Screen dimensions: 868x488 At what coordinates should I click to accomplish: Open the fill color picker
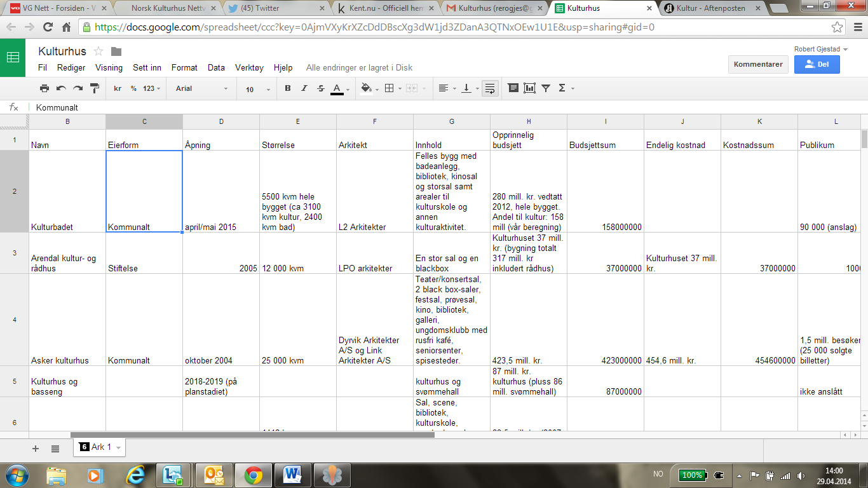click(x=368, y=88)
